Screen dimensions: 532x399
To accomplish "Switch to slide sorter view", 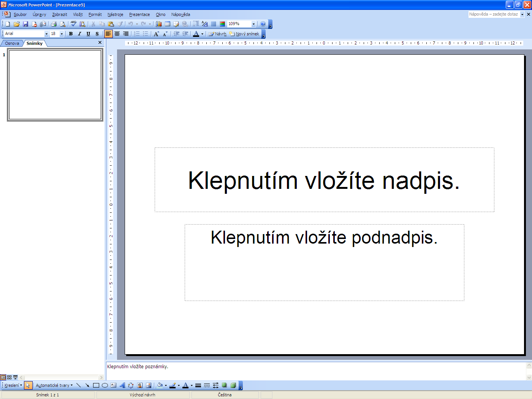I will pos(9,377).
